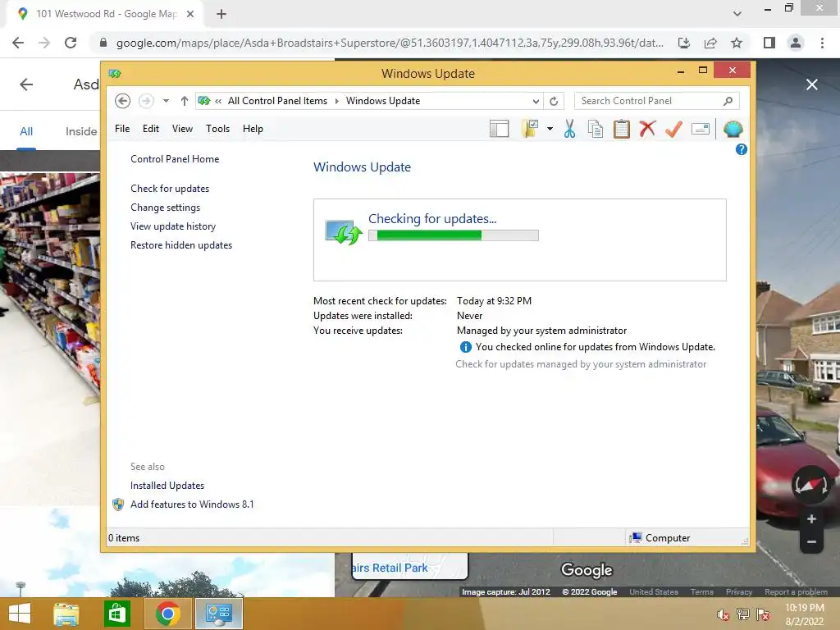The width and height of the screenshot is (840, 630).
Task: Click the Street View compass
Action: (811, 484)
